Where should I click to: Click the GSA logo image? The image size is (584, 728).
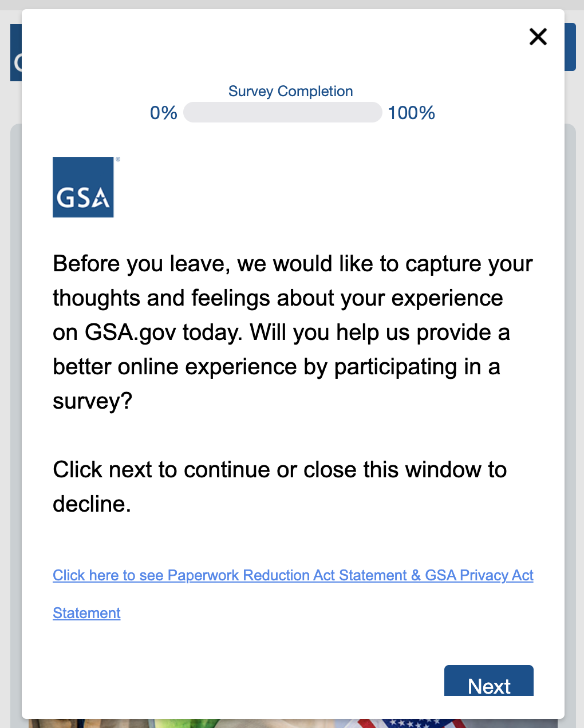click(83, 187)
